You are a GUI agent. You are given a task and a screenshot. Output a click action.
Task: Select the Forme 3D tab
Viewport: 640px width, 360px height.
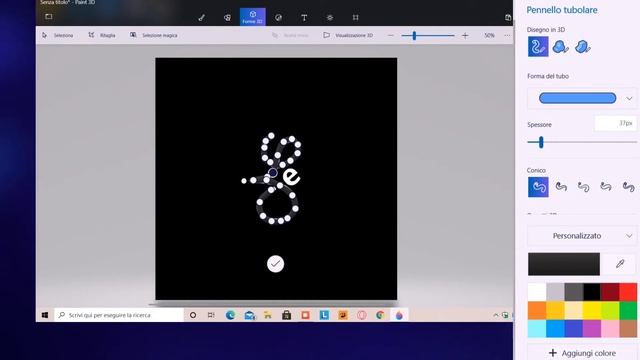pyautogui.click(x=253, y=17)
